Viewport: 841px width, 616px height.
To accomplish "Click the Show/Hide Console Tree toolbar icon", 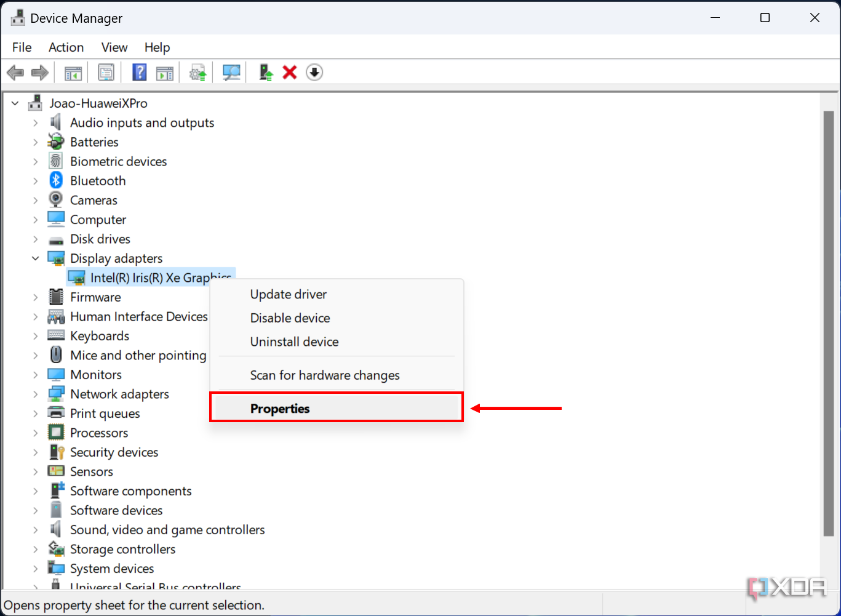I will 73,73.
